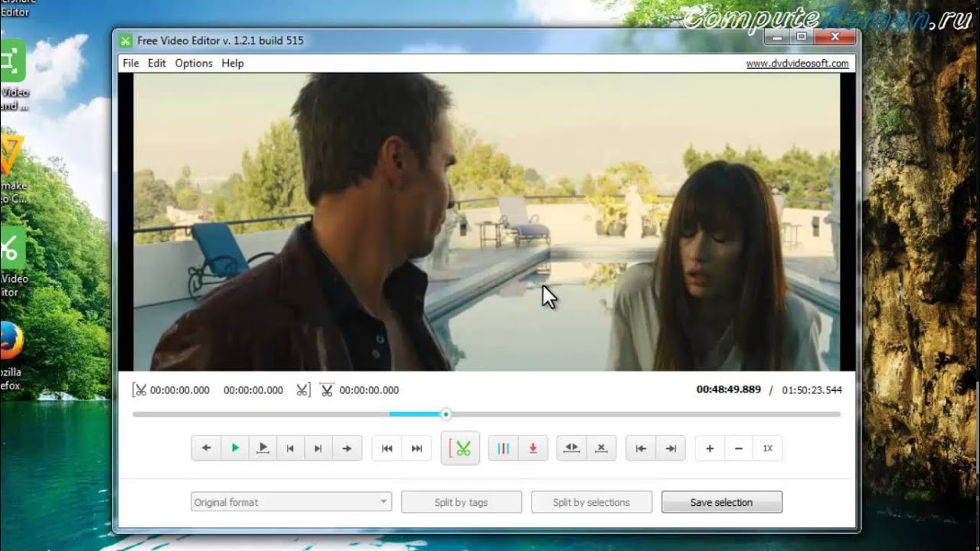980x551 pixels.
Task: Click the video preview frame
Action: pyautogui.click(x=487, y=222)
